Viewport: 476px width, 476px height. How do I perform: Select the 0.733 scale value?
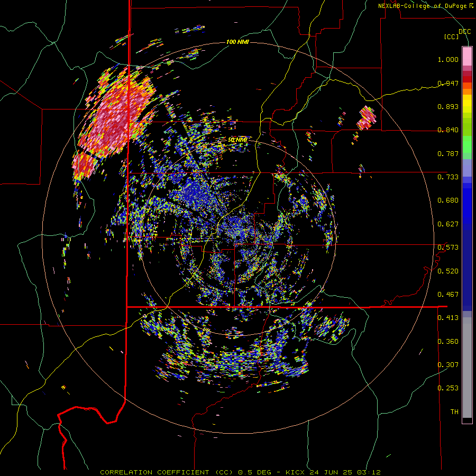pos(448,177)
